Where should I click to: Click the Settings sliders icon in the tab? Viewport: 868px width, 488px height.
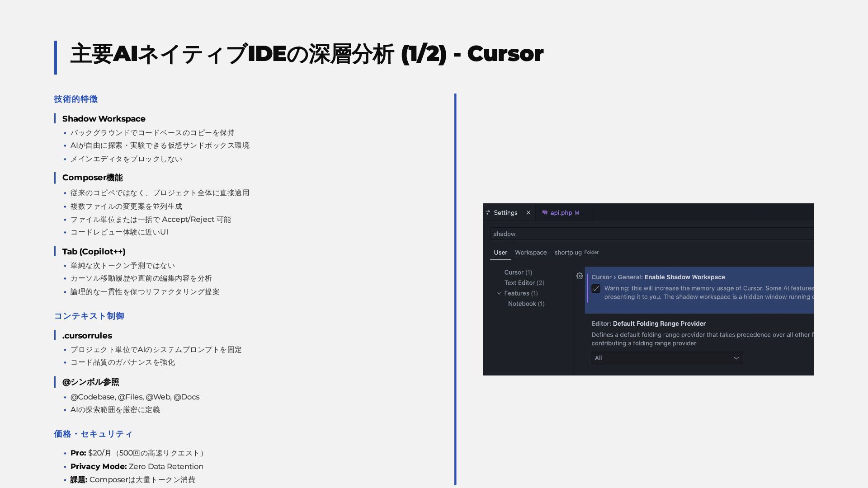488,212
